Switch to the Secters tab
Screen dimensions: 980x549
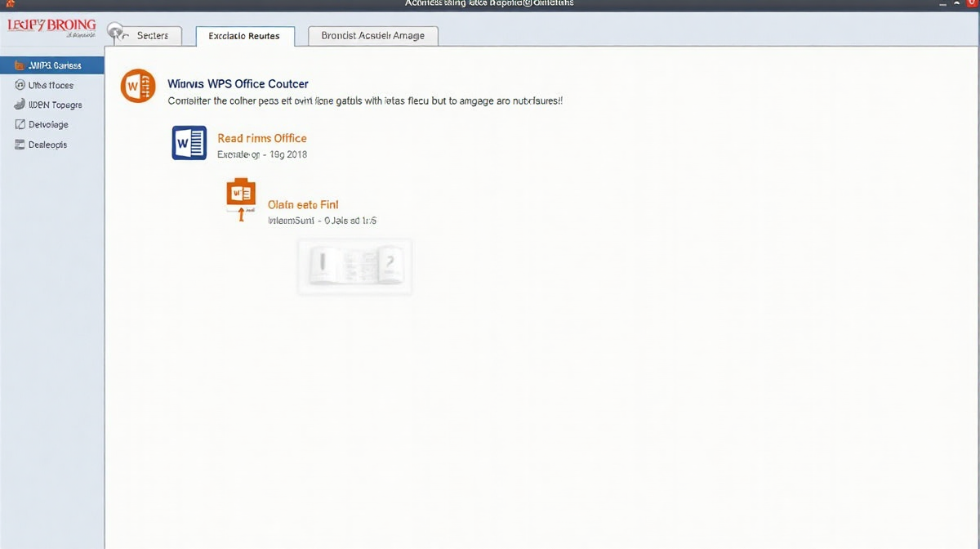[x=152, y=36]
